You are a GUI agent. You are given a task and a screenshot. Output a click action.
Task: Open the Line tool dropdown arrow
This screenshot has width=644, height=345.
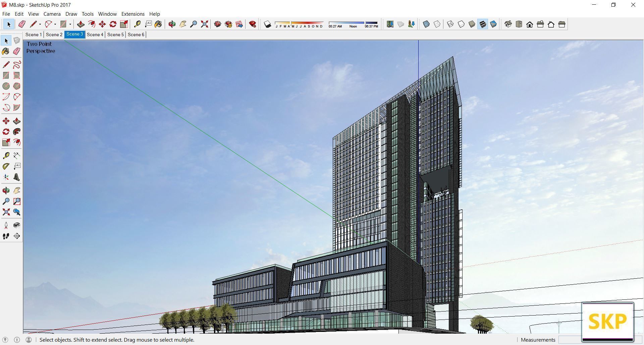click(40, 24)
